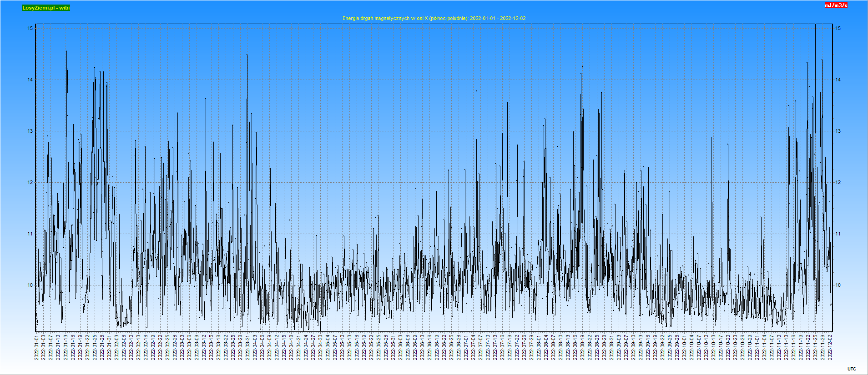
Task: Click the UTC timezone label
Action: click(852, 369)
